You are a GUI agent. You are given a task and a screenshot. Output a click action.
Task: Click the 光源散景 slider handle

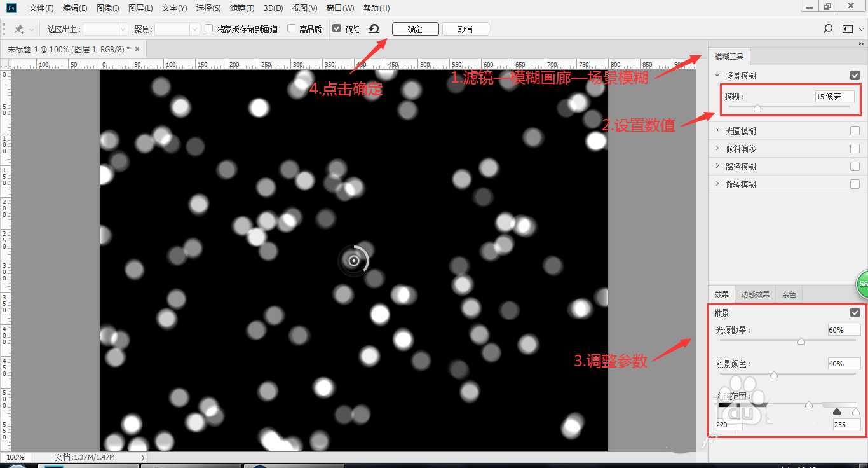[801, 341]
